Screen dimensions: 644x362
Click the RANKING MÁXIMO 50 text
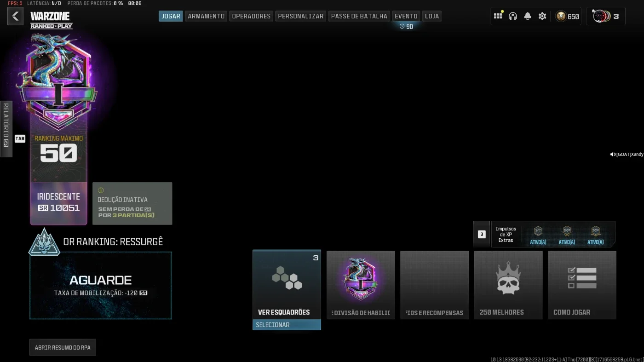click(x=58, y=149)
